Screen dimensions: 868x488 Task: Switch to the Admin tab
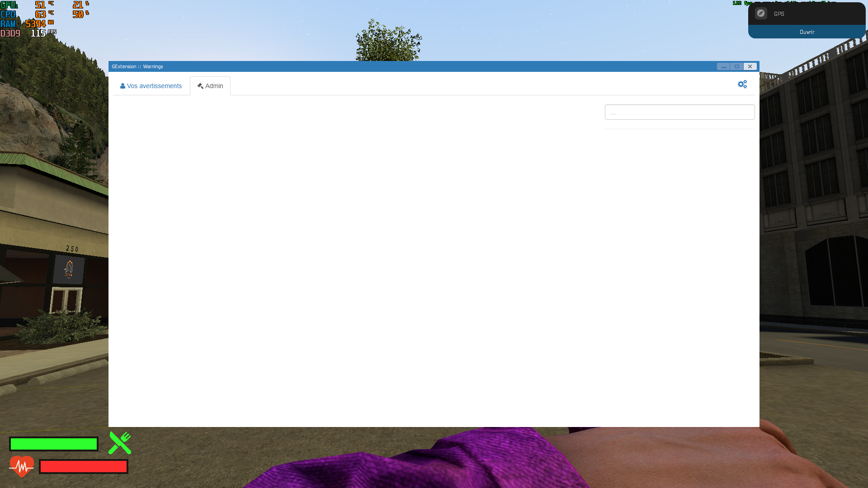pos(210,86)
